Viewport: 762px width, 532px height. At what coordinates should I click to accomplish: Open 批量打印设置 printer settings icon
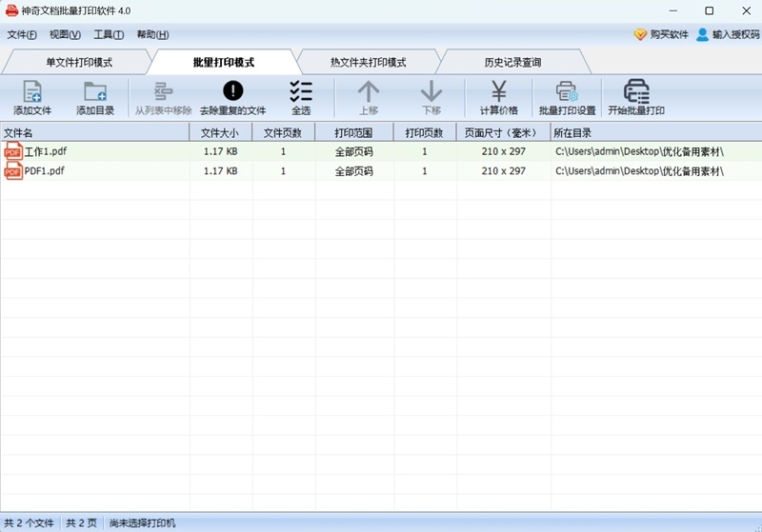pyautogui.click(x=567, y=91)
